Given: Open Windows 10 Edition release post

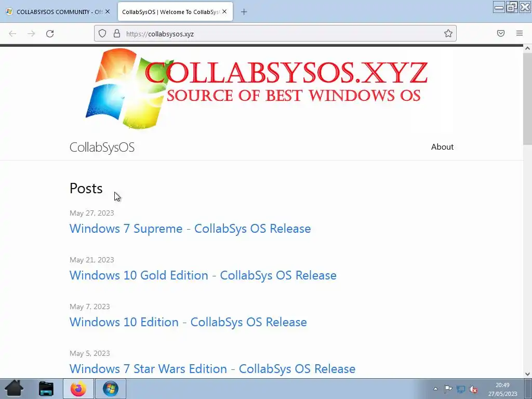Looking at the screenshot, I should coord(188,322).
